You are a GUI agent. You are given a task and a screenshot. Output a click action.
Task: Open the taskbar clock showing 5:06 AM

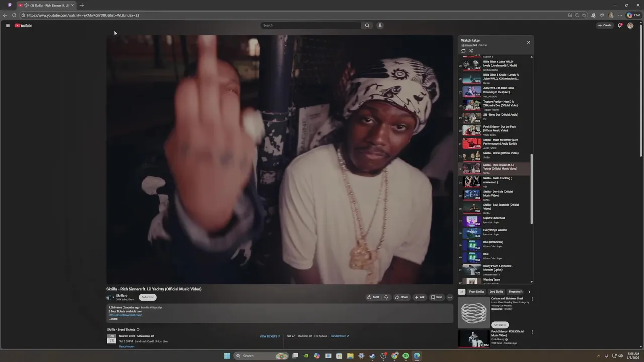tap(633, 356)
